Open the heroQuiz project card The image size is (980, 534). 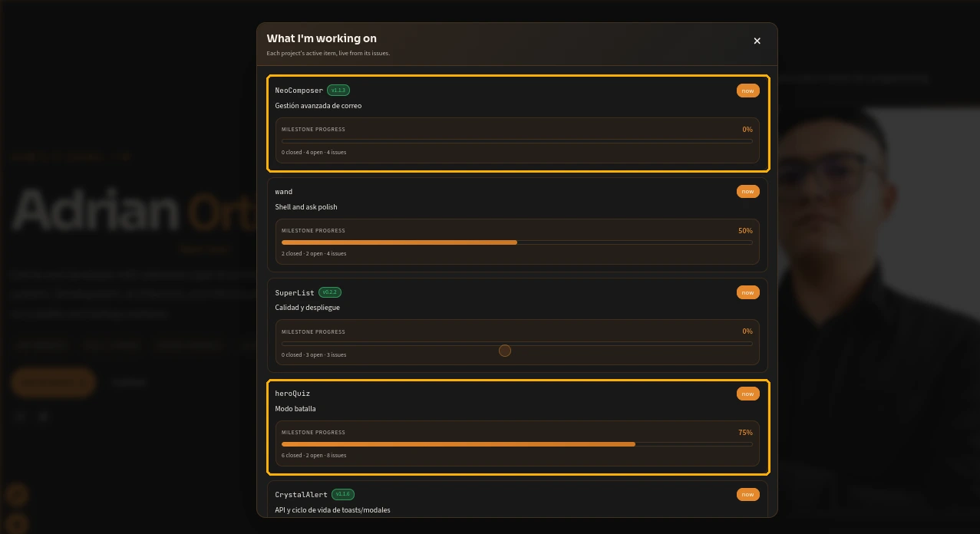click(x=517, y=427)
